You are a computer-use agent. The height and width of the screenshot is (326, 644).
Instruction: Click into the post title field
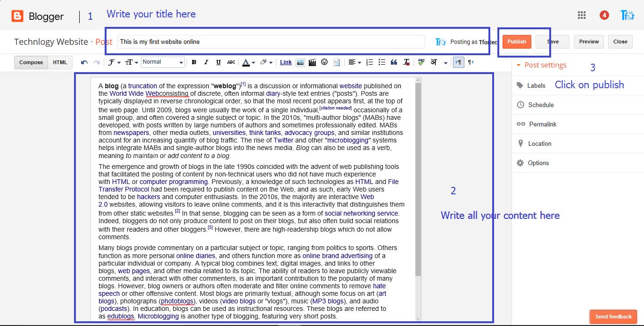tap(271, 42)
